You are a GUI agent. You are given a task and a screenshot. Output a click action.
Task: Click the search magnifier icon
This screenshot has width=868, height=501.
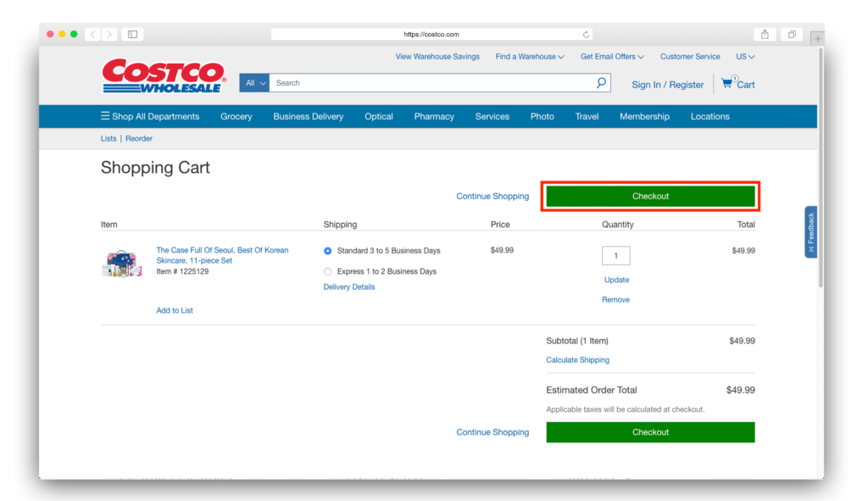click(x=601, y=82)
